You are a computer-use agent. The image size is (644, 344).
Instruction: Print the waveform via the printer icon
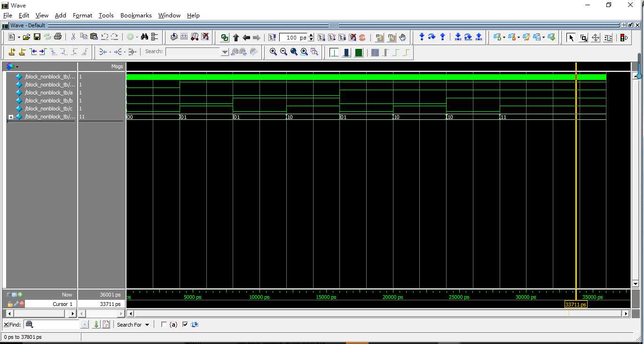tap(57, 37)
